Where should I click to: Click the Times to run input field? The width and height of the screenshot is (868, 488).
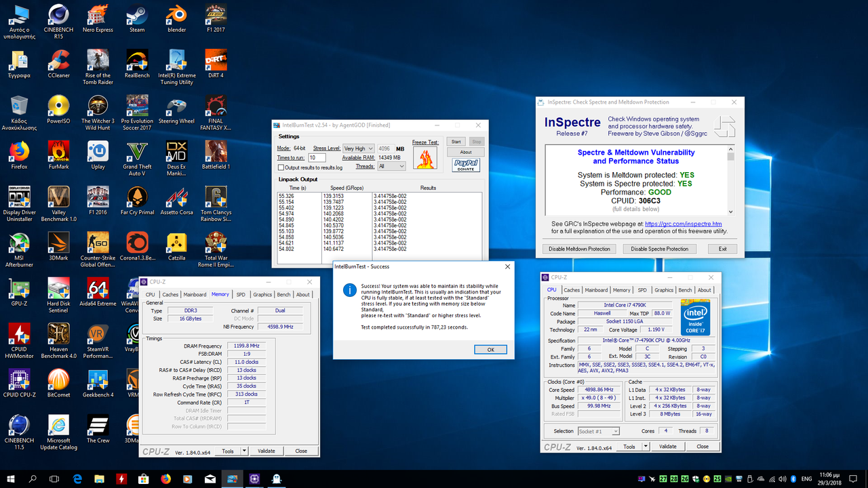coord(317,158)
